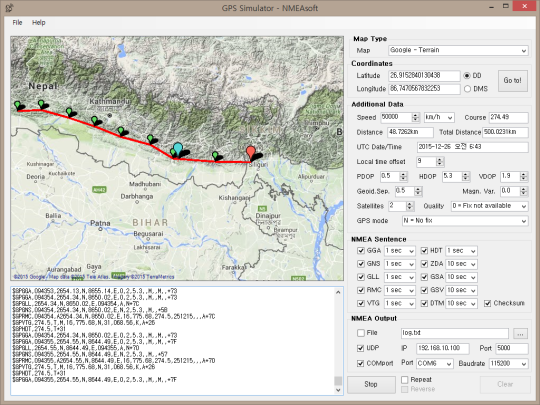Image resolution: width=540 pixels, height=405 pixels.
Task: Click the VDOP stepper arrows
Action: pos(524,176)
